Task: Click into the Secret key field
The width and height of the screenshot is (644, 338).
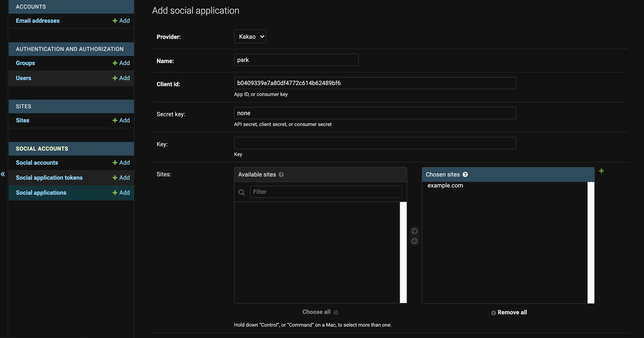Action: 375,113
